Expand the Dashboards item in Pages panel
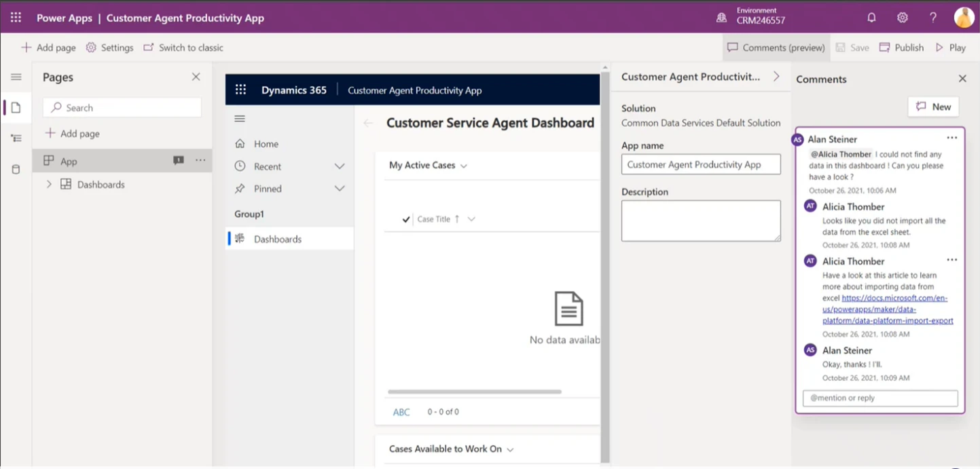Viewport: 980px width, 469px height. pos(48,184)
